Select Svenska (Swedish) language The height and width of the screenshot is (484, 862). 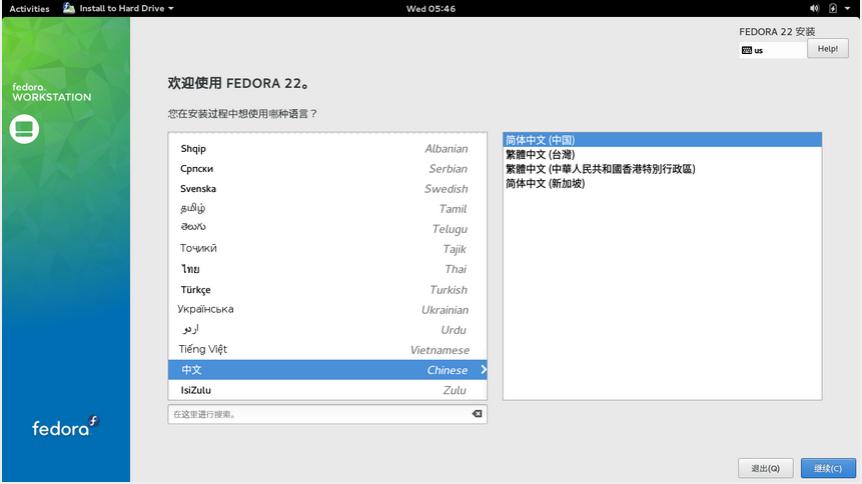pyautogui.click(x=328, y=189)
